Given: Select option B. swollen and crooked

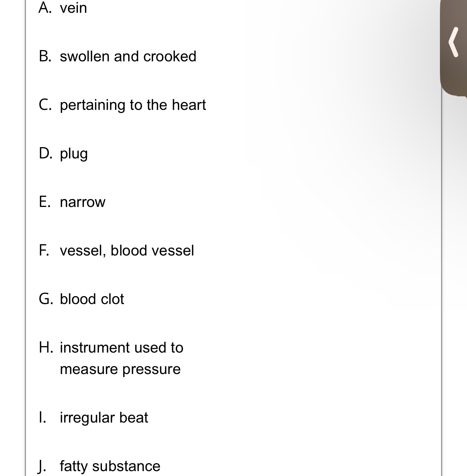Looking at the screenshot, I should (x=117, y=56).
